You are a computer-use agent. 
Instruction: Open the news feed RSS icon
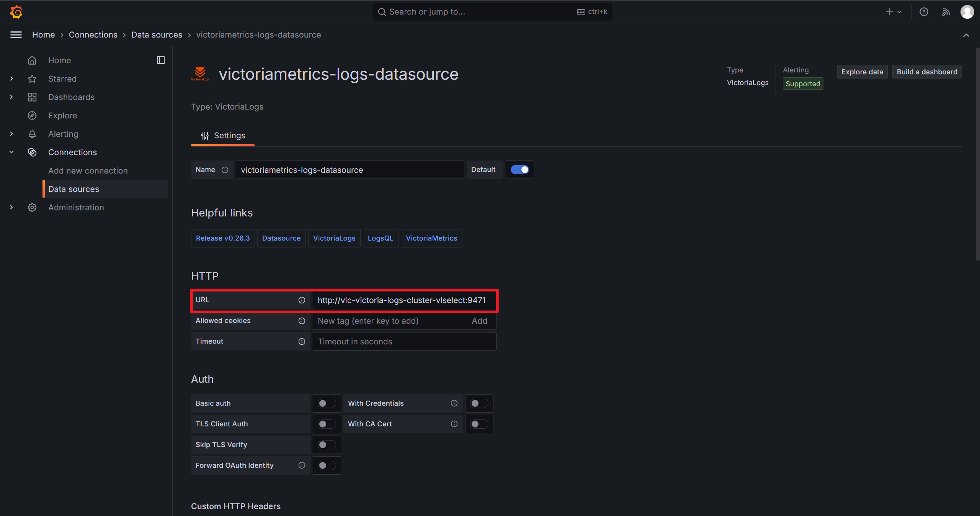click(946, 12)
